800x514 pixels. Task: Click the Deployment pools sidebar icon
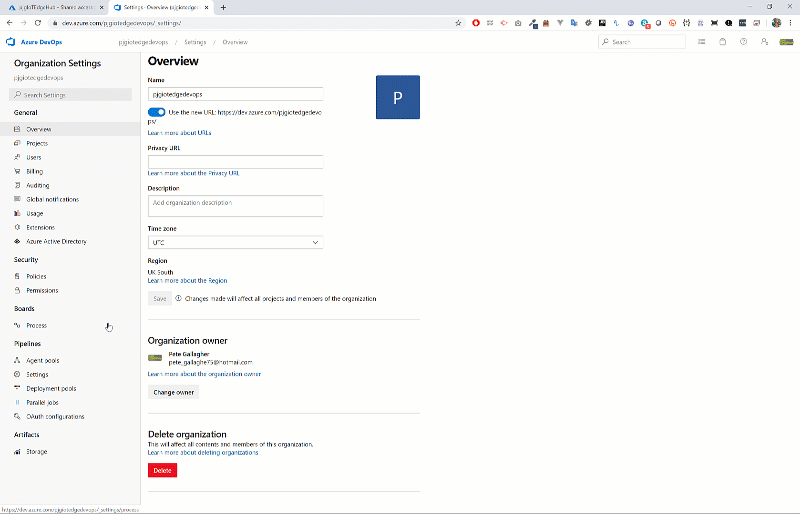[x=17, y=388]
